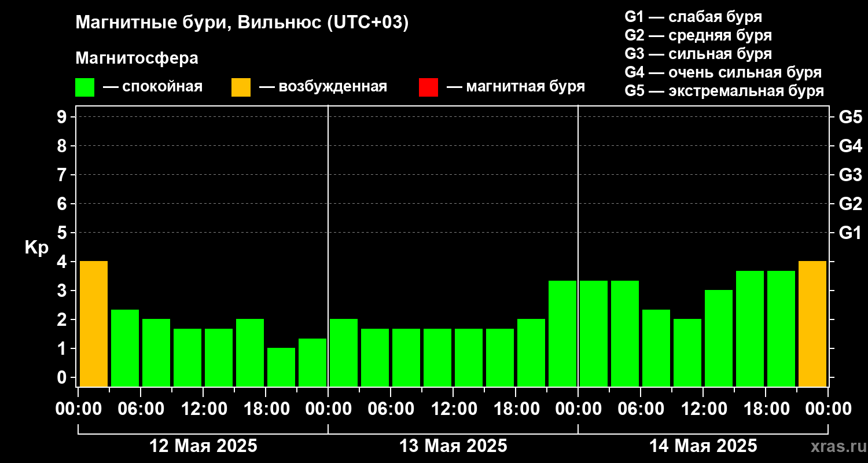The image size is (868, 463).
Task: Click the date label 12 Мая 2025
Action: coord(203,446)
